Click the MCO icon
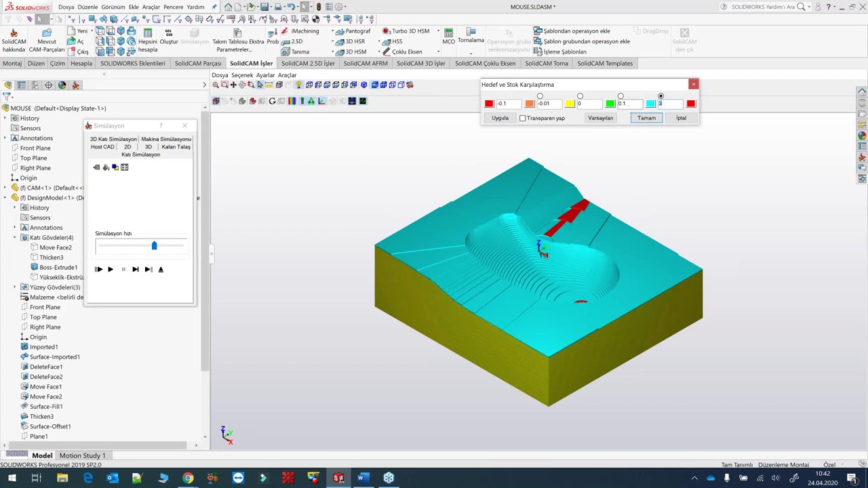The image size is (868, 488). [x=448, y=33]
